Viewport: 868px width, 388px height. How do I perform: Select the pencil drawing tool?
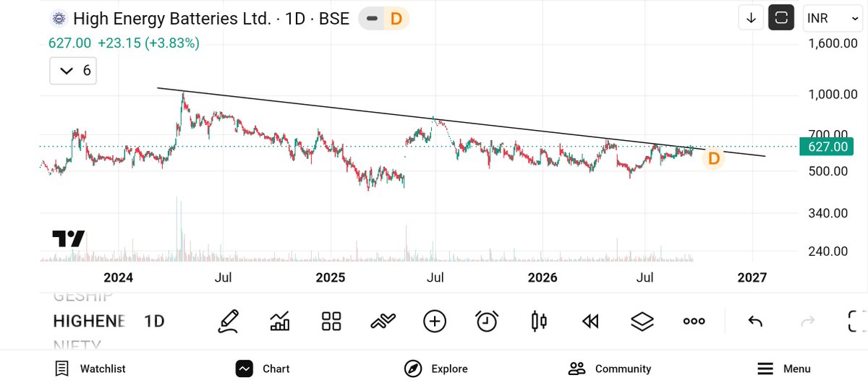pos(229,321)
